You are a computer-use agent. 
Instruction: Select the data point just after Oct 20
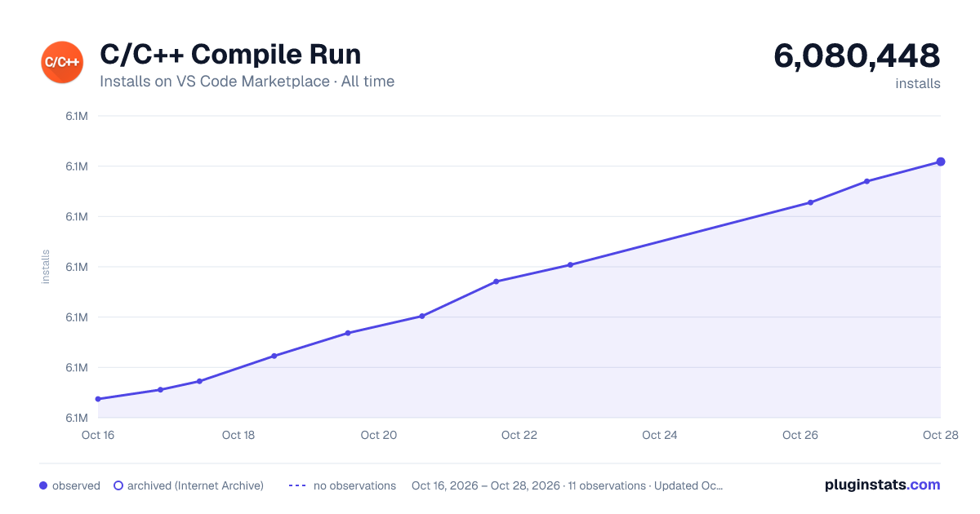tap(421, 316)
